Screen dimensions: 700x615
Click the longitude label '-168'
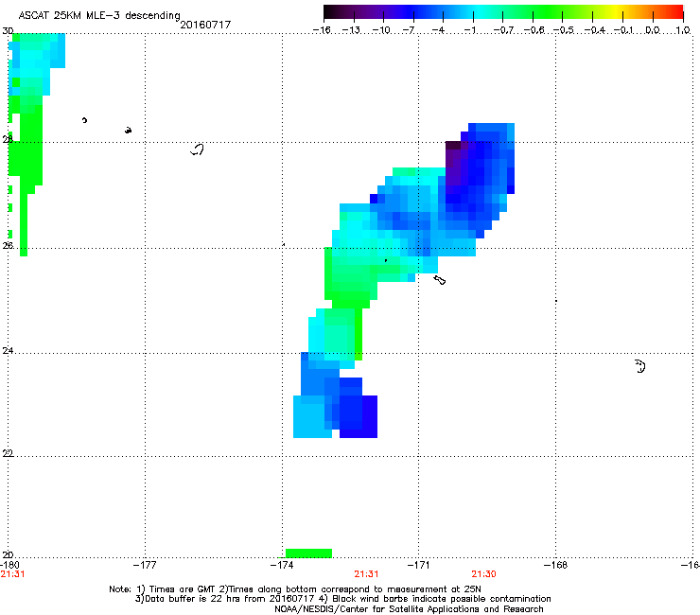556,565
